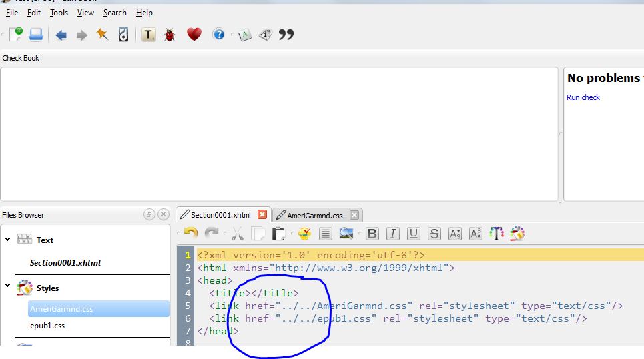Create a checkpoint with the orange pin icon
Image resolution: width=644 pixels, height=359 pixels.
click(x=102, y=35)
